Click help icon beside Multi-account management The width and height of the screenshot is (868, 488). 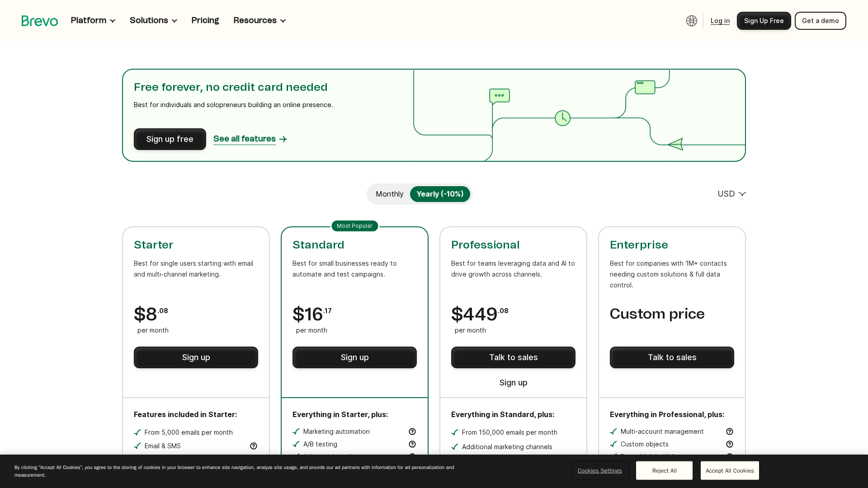729,432
